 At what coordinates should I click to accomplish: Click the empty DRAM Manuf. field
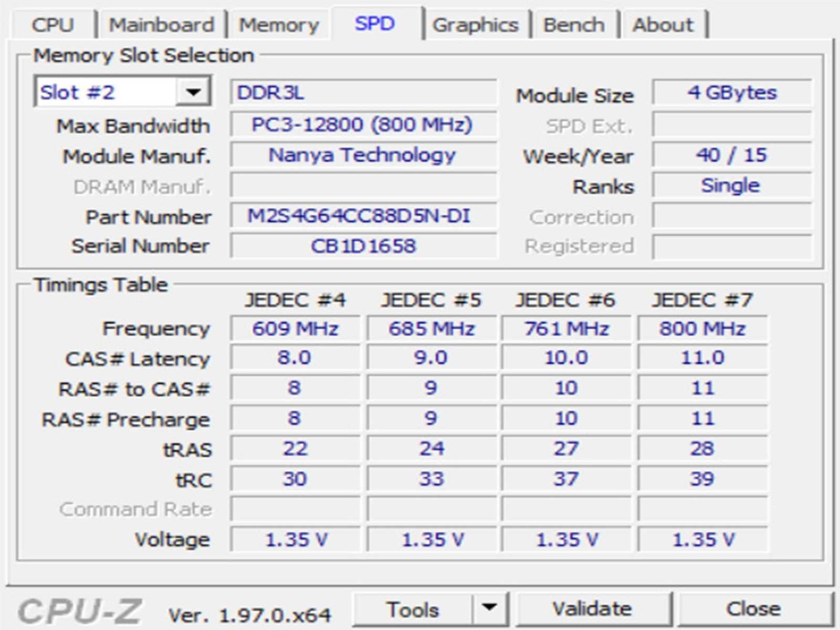pos(363,186)
